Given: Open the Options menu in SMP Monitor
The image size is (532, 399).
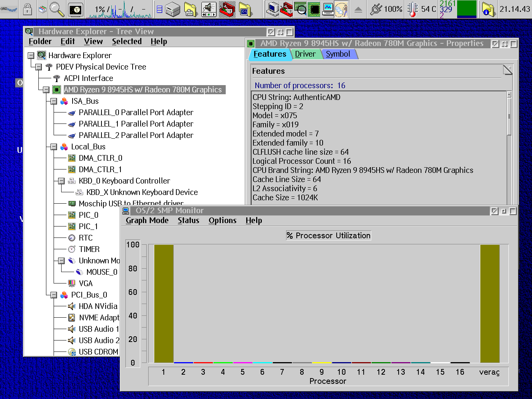Looking at the screenshot, I should (222, 220).
